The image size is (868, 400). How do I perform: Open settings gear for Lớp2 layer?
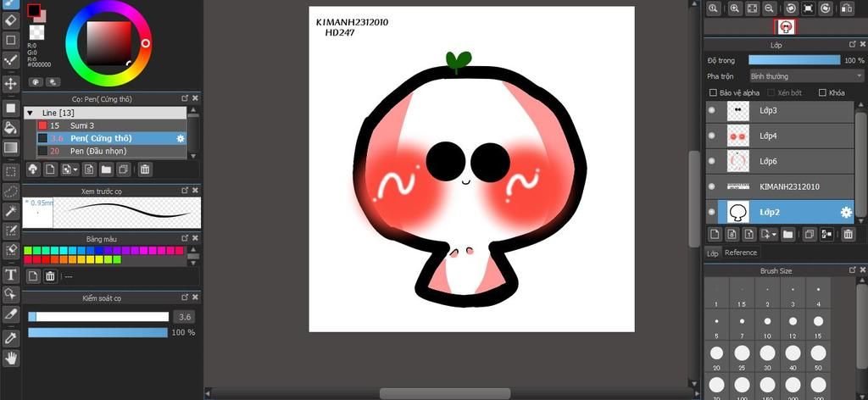pyautogui.click(x=846, y=213)
